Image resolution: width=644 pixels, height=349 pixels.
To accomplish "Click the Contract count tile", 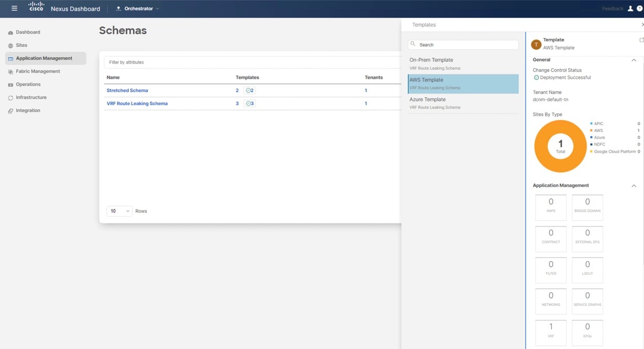I will pos(551,239).
